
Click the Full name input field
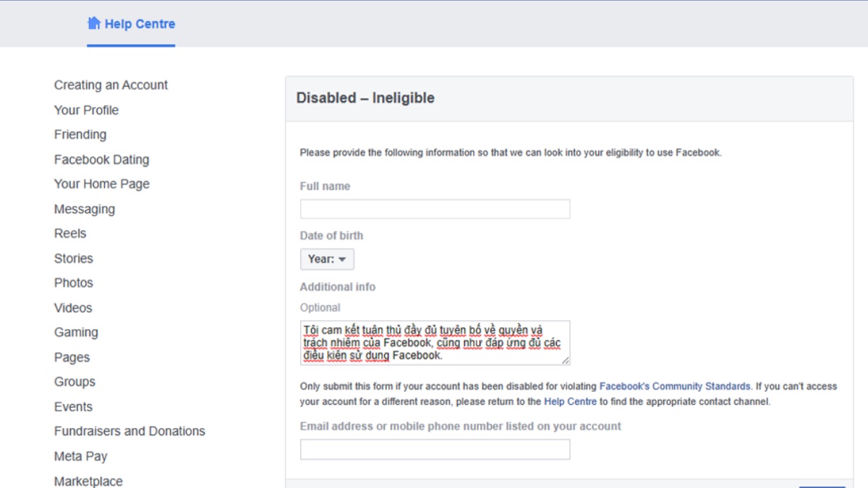pyautogui.click(x=435, y=209)
